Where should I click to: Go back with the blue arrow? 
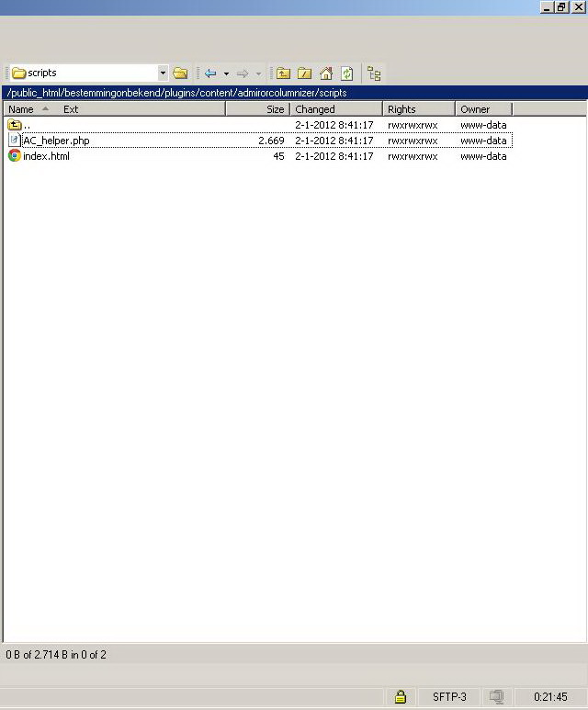210,73
